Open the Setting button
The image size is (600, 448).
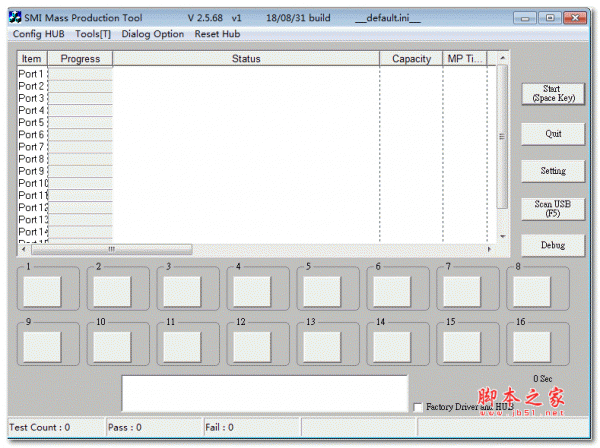pyautogui.click(x=553, y=171)
